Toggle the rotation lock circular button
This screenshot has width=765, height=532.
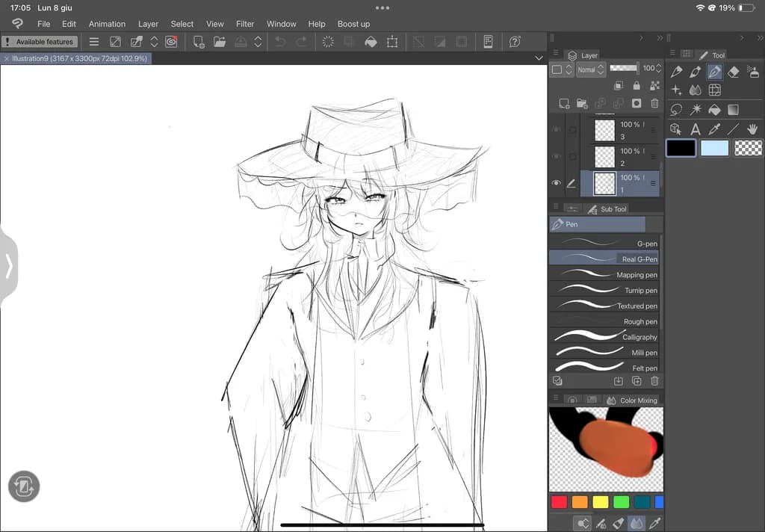[x=24, y=486]
